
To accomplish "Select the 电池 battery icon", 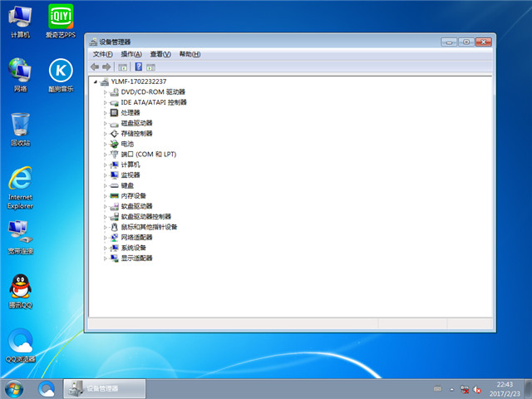I will coord(115,144).
